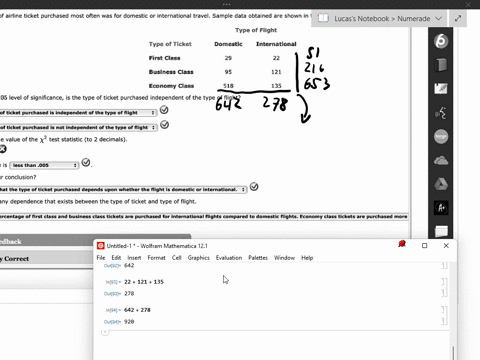Select the math sigma tools icon in sidebar

pos(441,113)
